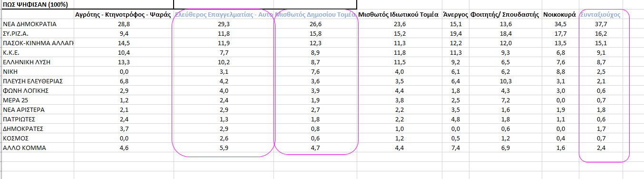Click '26,6' in the ΝΕΑ ΔΗΜΟΚΡΑΤΙΑ row

tap(315, 24)
